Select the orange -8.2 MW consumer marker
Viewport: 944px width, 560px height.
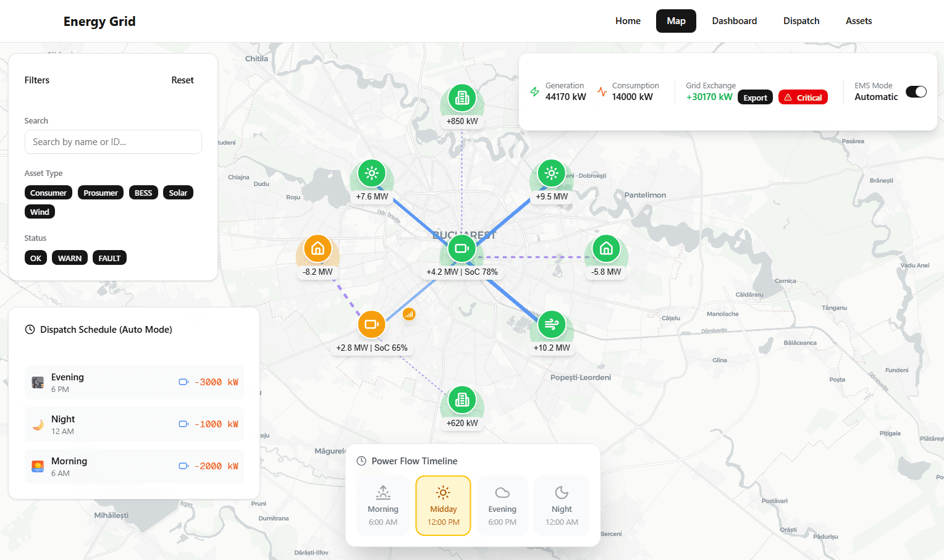pyautogui.click(x=318, y=249)
